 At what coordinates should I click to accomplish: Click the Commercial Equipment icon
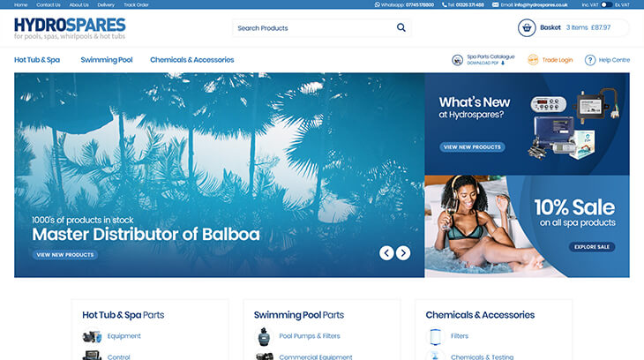(264, 356)
